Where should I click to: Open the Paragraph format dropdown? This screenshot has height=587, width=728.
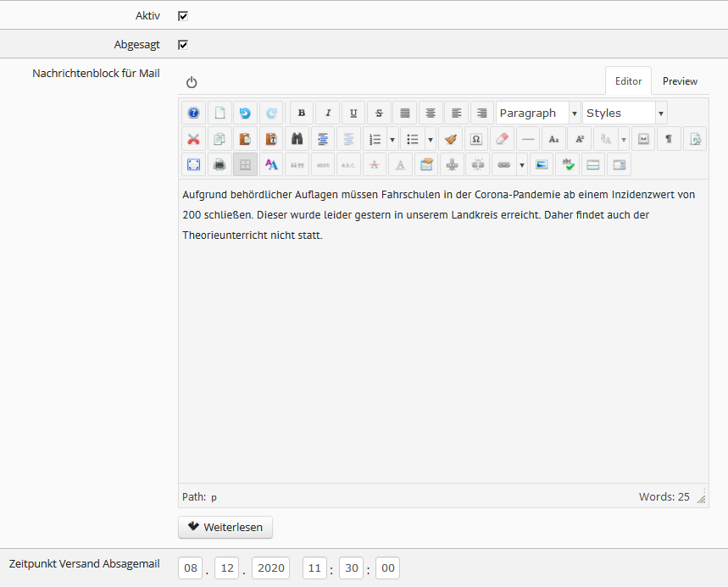click(575, 114)
